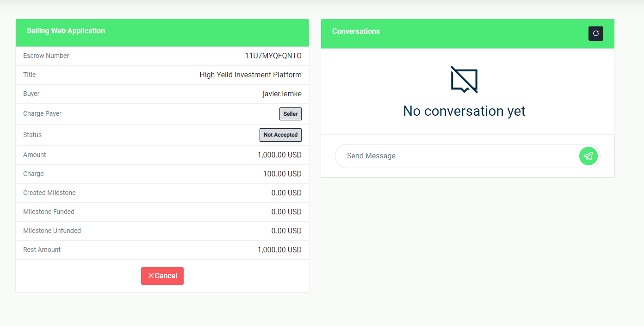Click the Milestone Unfunded label

(52, 231)
